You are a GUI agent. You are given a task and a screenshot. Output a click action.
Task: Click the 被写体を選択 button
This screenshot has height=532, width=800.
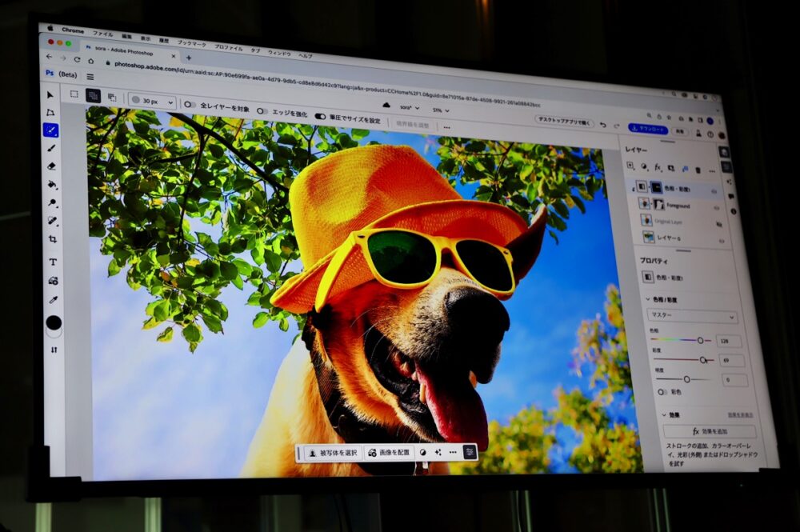[x=330, y=453]
